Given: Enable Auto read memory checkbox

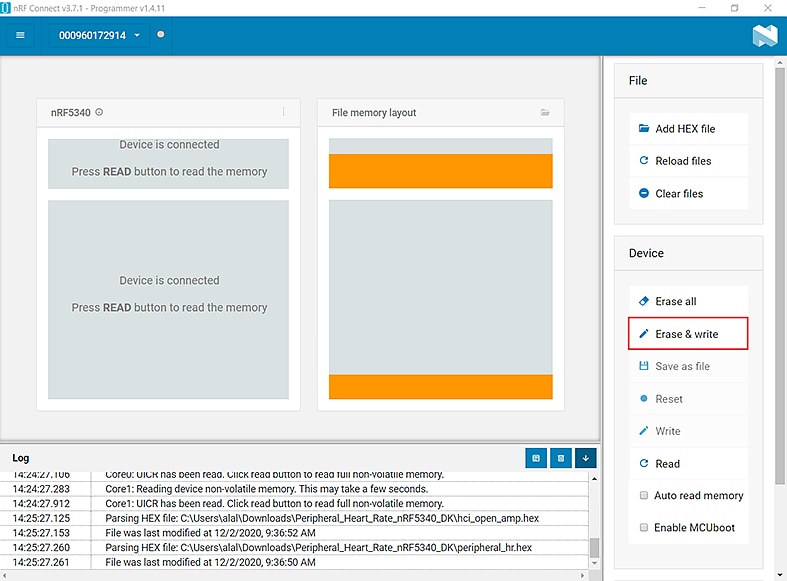Looking at the screenshot, I should (643, 495).
